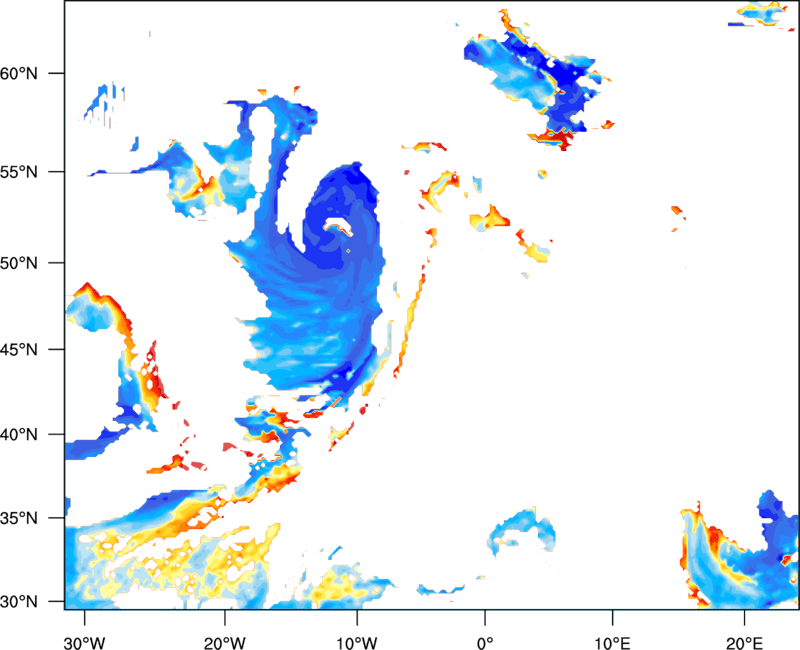Click the 60°N latitude label
800x650 pixels.
click(x=19, y=73)
